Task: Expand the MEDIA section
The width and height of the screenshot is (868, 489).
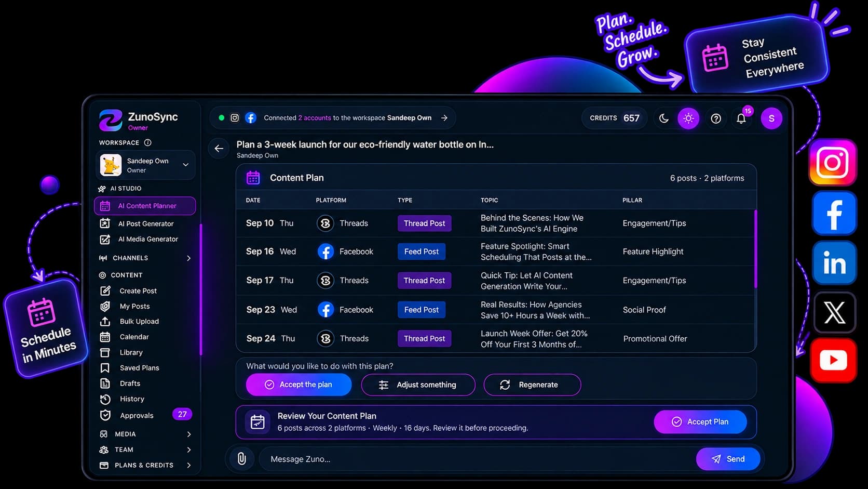Action: [189, 434]
